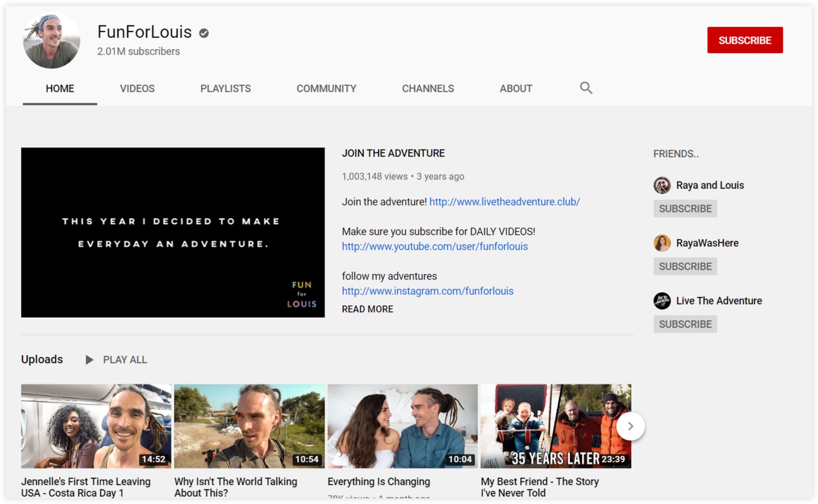Open the Playlists tab
Viewport: 818px width, 504px height.
(x=225, y=89)
